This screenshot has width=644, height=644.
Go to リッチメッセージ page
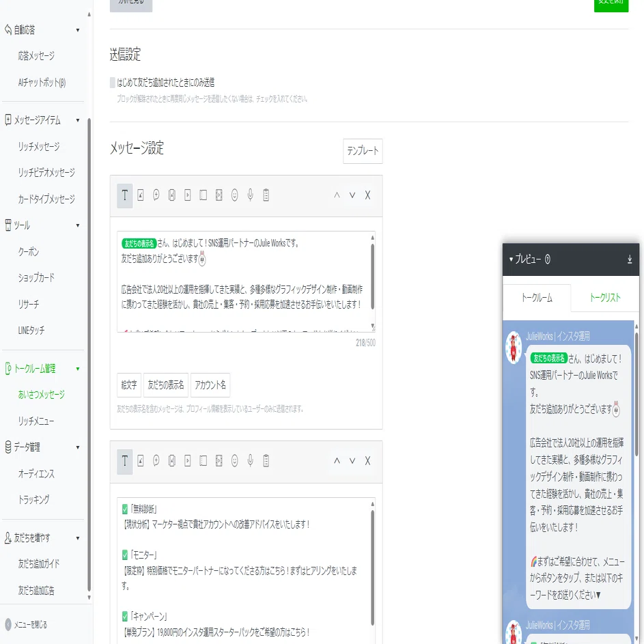(x=39, y=147)
